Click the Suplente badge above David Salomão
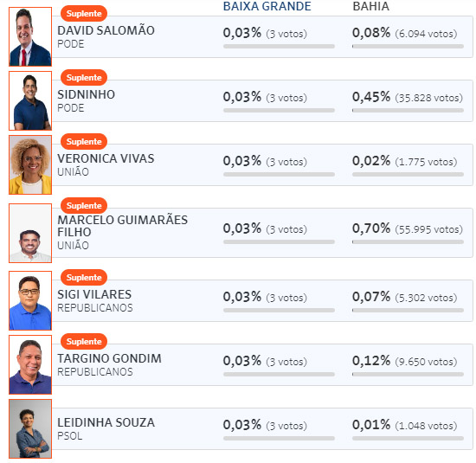This screenshot has width=476, height=463. (84, 14)
